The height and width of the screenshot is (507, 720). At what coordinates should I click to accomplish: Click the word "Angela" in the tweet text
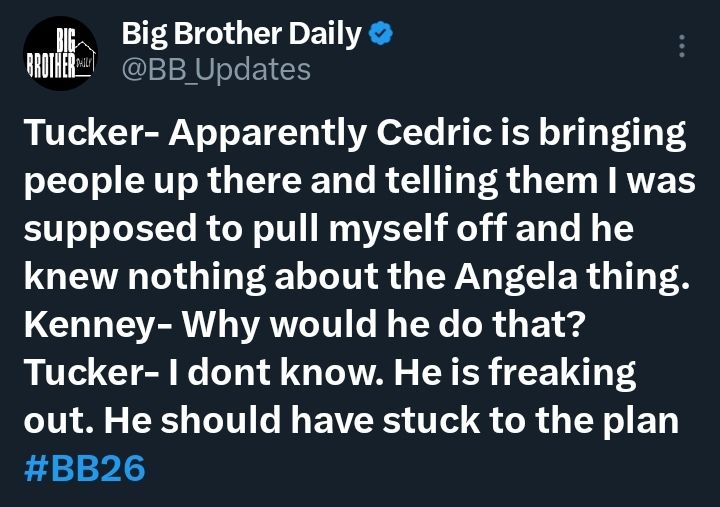(515, 276)
